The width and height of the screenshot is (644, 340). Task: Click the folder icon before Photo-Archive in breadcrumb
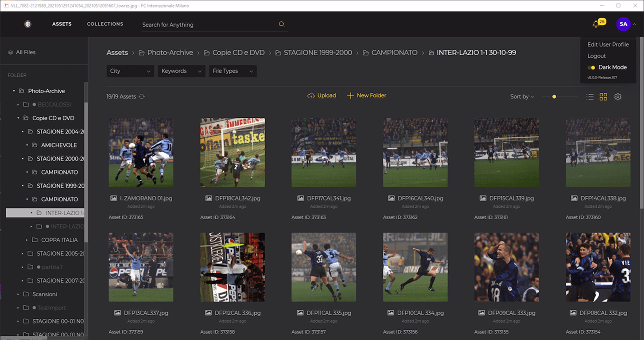pyautogui.click(x=142, y=53)
